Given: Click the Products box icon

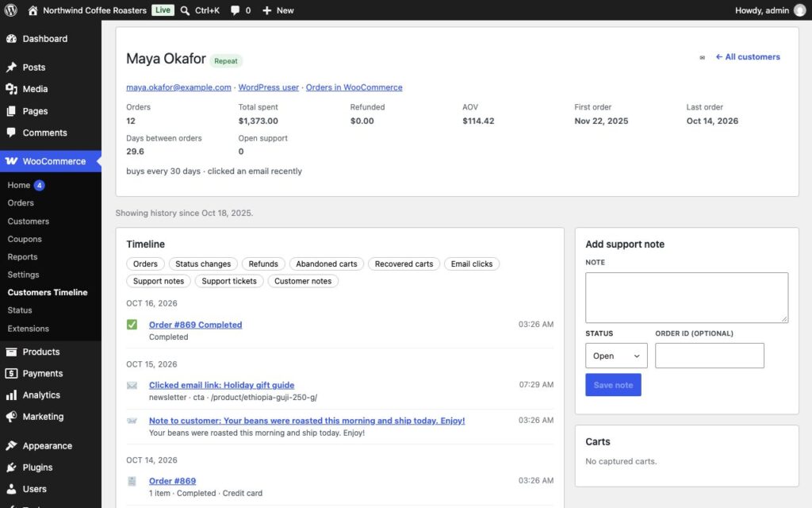Looking at the screenshot, I should [11, 352].
